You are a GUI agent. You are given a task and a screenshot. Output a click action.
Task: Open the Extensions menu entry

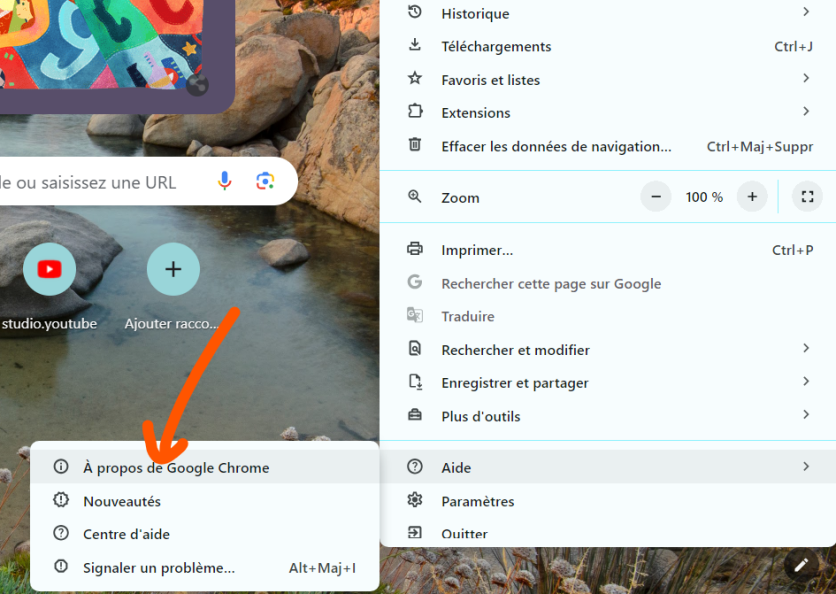click(x=608, y=113)
